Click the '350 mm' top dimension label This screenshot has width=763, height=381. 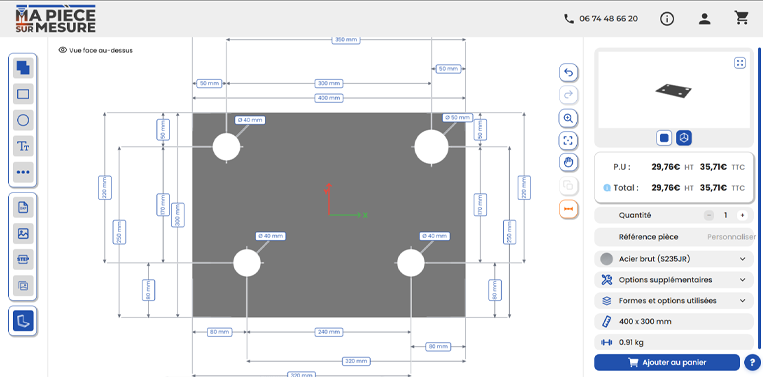(x=346, y=40)
